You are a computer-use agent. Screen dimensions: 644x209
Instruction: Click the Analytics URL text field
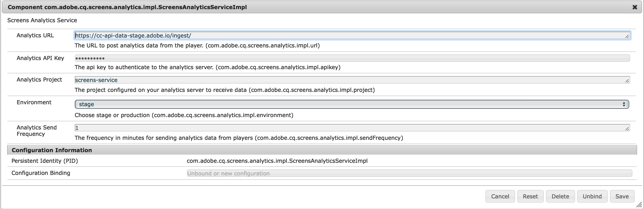coord(350,36)
